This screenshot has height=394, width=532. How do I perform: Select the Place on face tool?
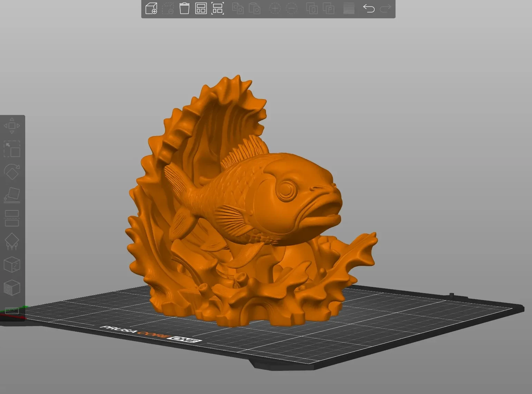pyautogui.click(x=12, y=195)
